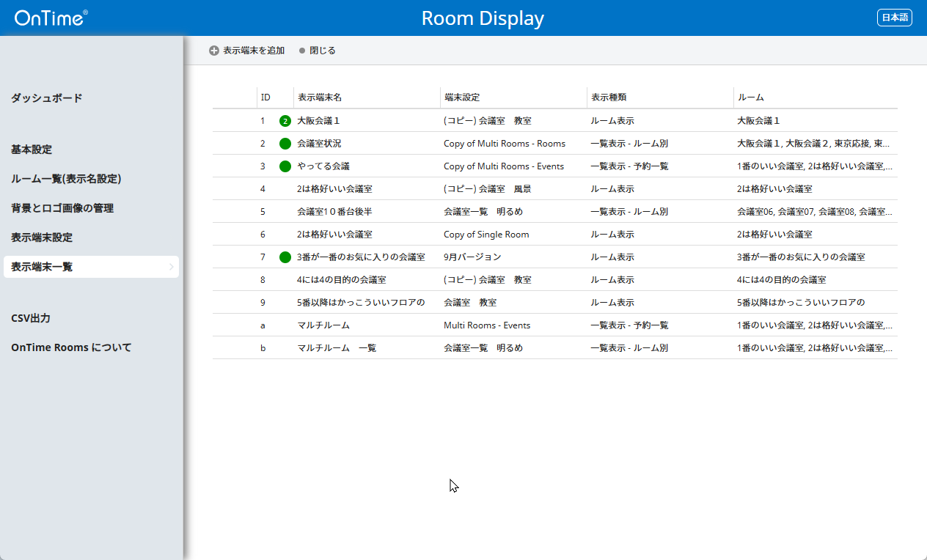Click the OnTime logo in header
Viewport: 927px width, 560px height.
(x=51, y=18)
